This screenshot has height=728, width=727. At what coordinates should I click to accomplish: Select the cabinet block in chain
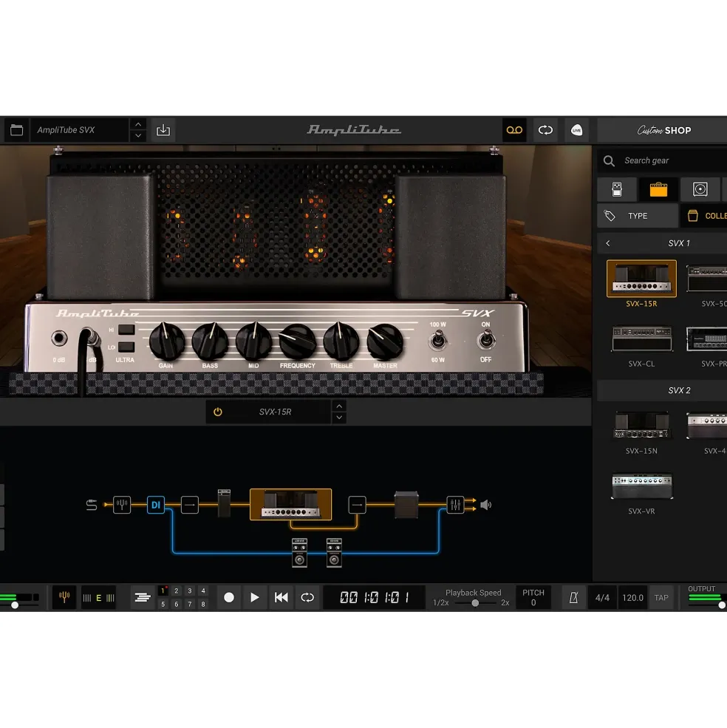[406, 505]
